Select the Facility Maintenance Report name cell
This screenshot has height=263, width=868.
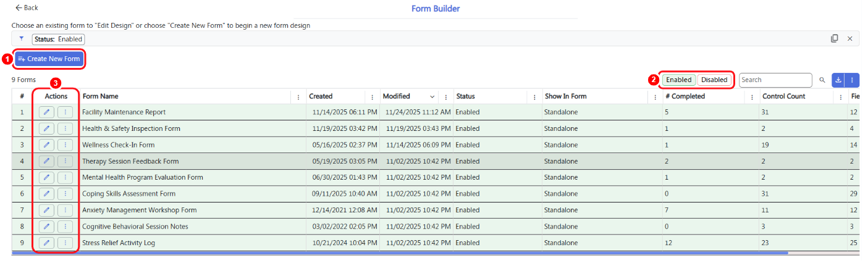point(193,112)
